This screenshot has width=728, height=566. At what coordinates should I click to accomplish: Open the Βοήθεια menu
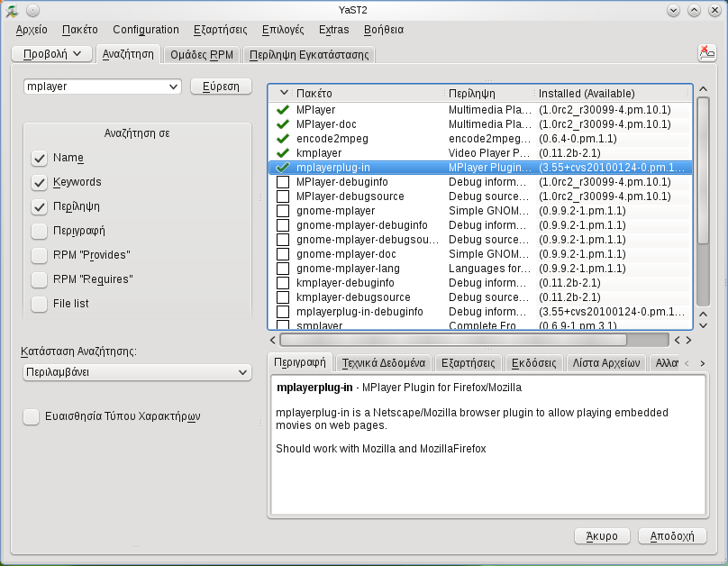click(384, 30)
